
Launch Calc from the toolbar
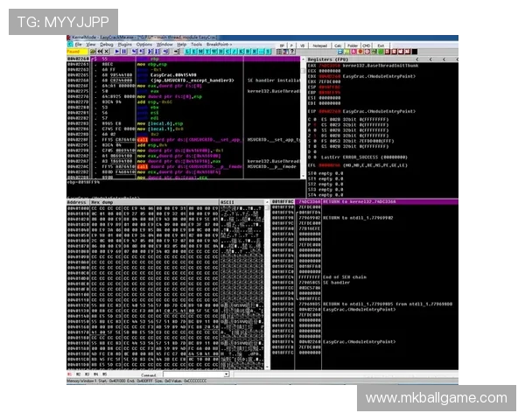click(x=338, y=45)
